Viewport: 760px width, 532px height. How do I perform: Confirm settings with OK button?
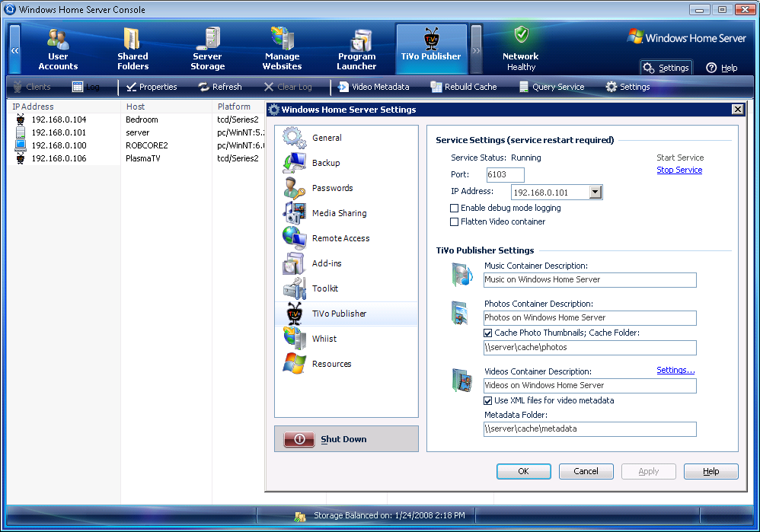coord(523,471)
